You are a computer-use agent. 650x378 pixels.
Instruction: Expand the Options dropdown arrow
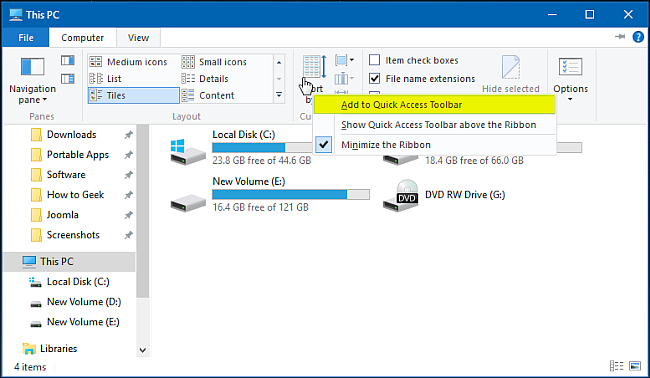pyautogui.click(x=570, y=99)
